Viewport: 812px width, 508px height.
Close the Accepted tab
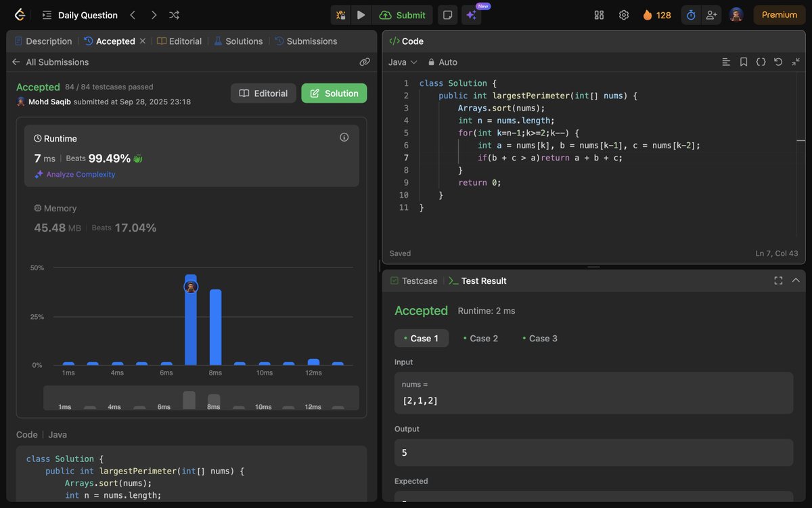click(x=143, y=41)
